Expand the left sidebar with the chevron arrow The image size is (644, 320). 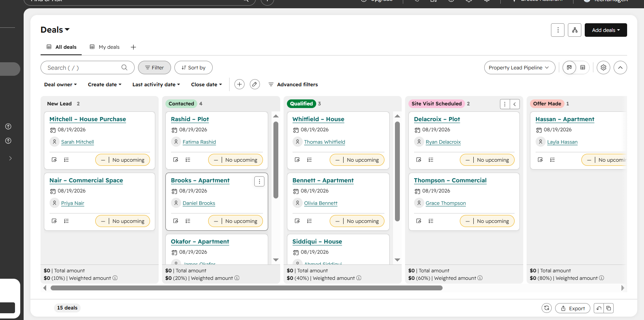(x=11, y=158)
